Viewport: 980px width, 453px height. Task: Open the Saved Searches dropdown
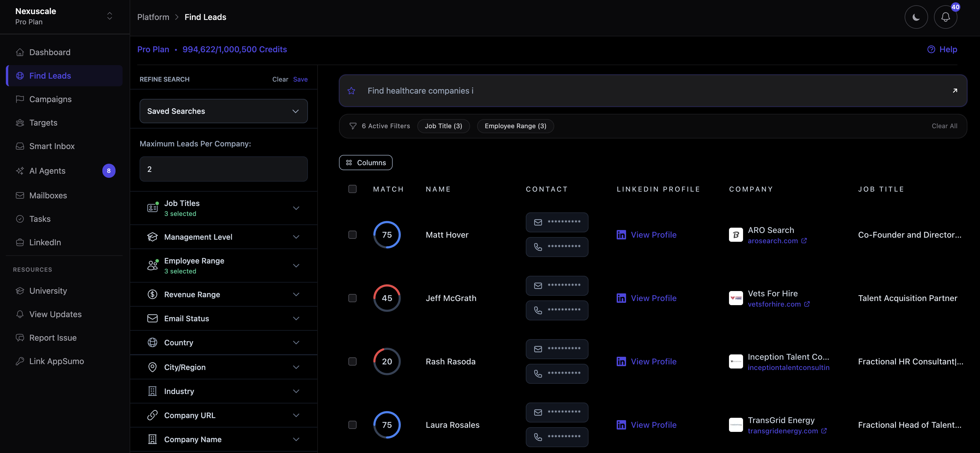click(223, 111)
